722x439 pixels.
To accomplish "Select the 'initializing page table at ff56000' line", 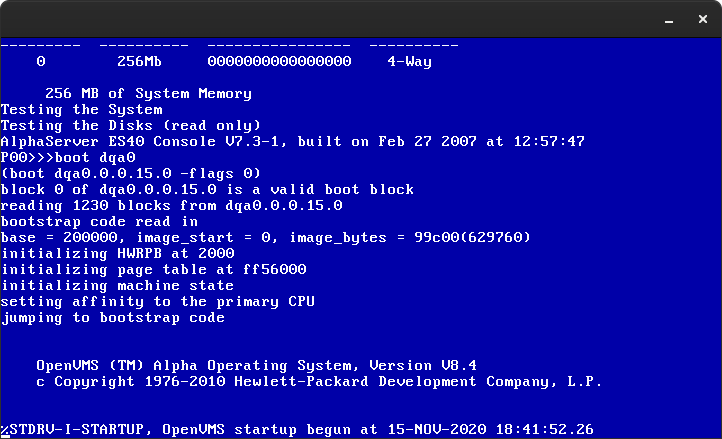I will (153, 269).
